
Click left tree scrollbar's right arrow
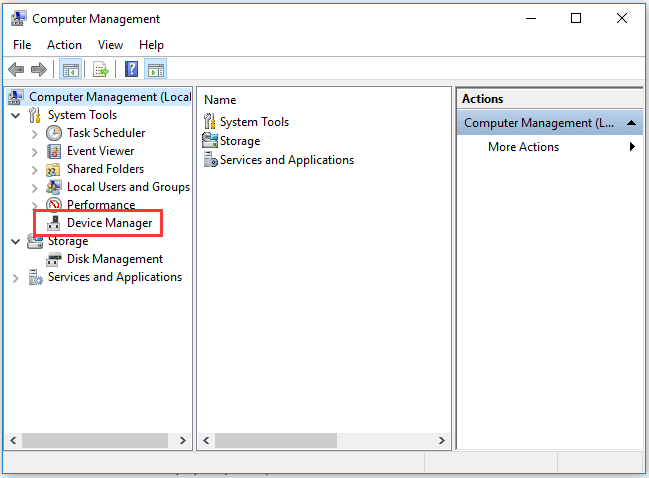183,440
